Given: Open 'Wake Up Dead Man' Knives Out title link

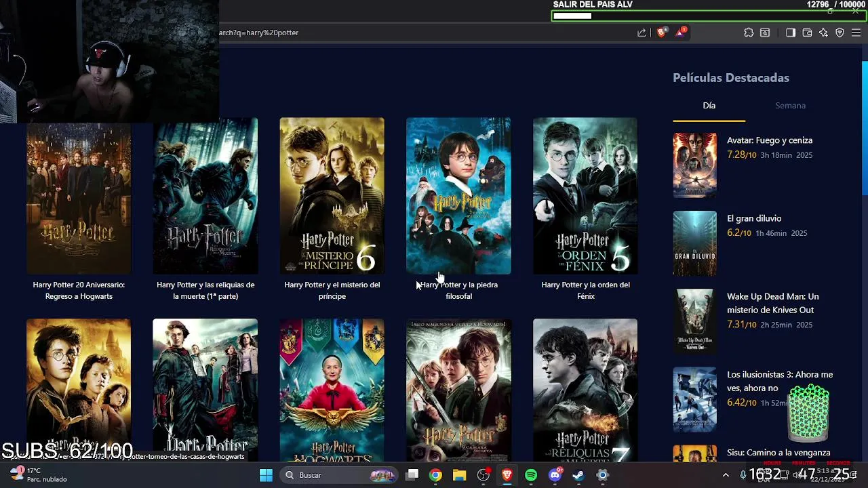Looking at the screenshot, I should pyautogui.click(x=773, y=303).
